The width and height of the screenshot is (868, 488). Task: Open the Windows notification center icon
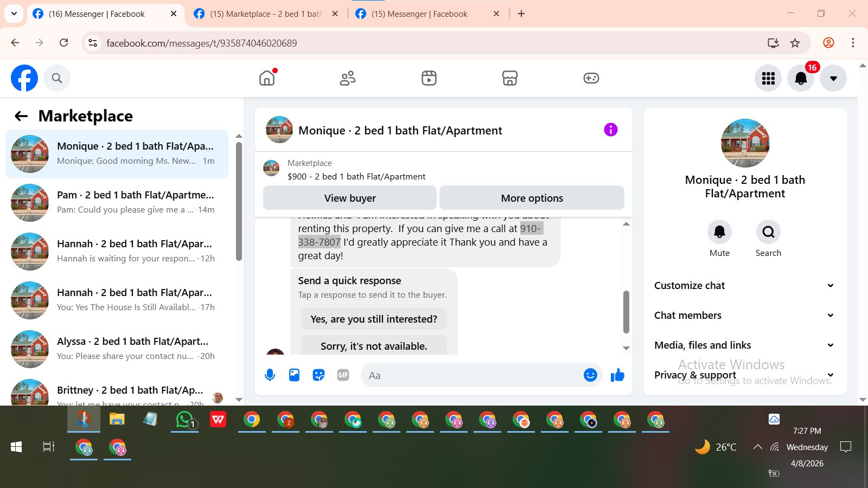845,447
